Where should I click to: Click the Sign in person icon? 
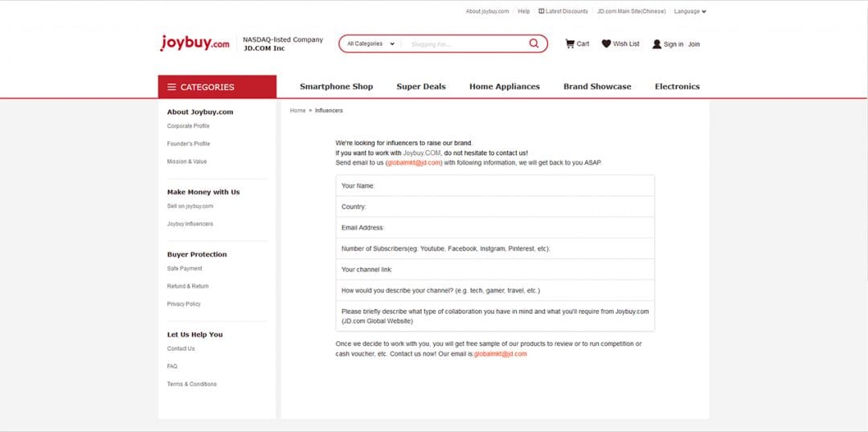(x=657, y=44)
